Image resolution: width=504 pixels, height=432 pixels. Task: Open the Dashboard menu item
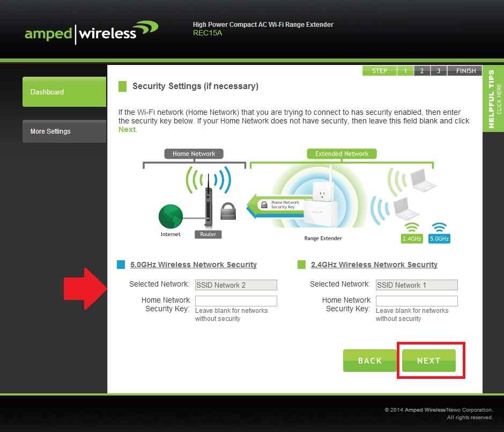[x=64, y=92]
